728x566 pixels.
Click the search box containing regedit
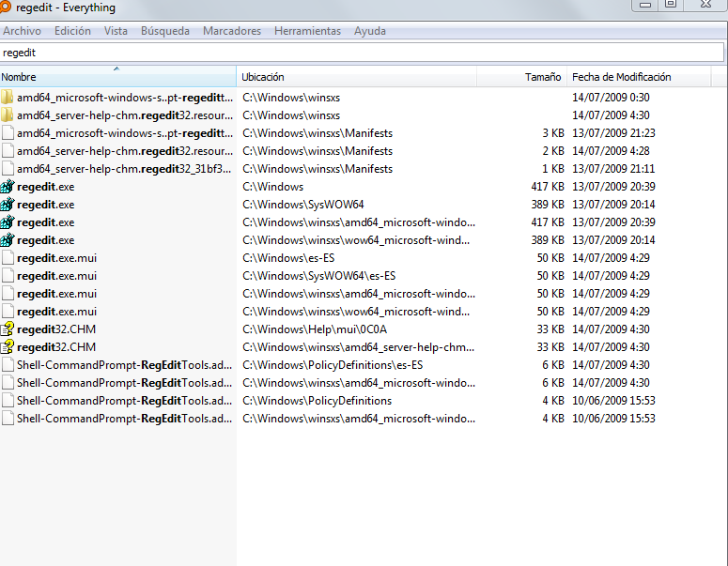click(362, 53)
